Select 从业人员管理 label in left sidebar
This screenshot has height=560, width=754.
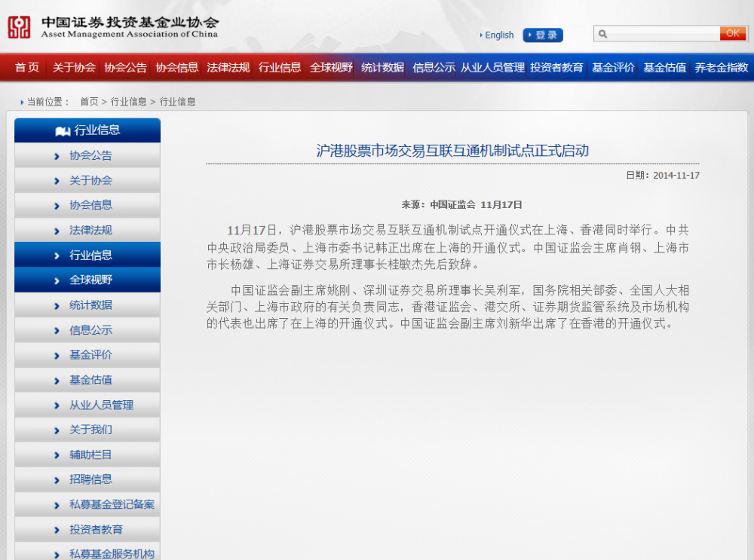tap(102, 405)
